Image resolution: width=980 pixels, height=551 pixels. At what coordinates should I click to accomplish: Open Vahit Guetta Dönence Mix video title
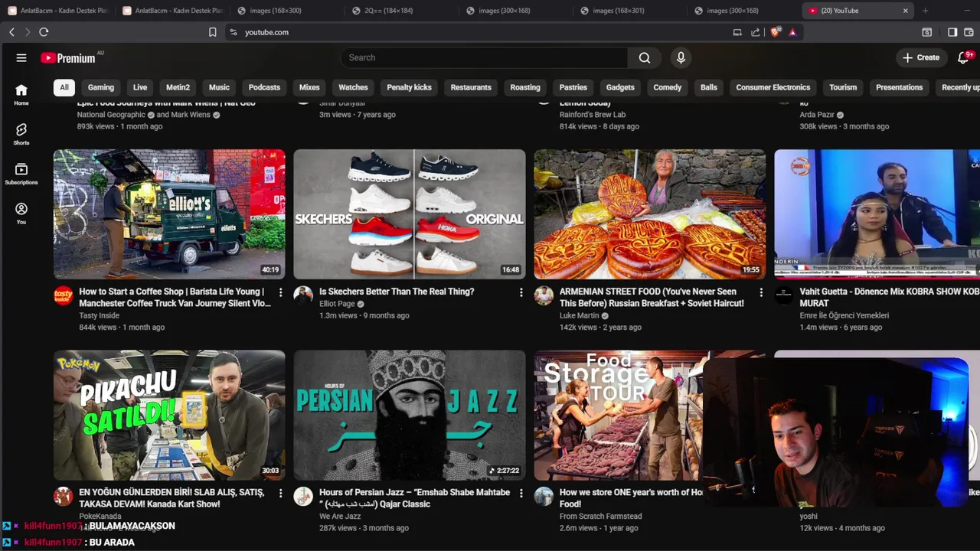click(x=890, y=297)
